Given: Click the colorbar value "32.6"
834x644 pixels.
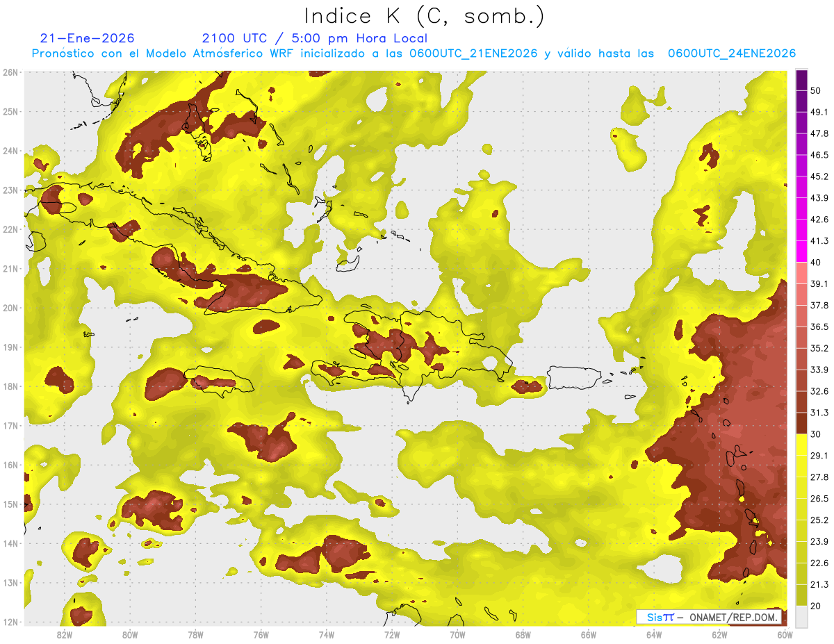Looking at the screenshot, I should pos(819,391).
